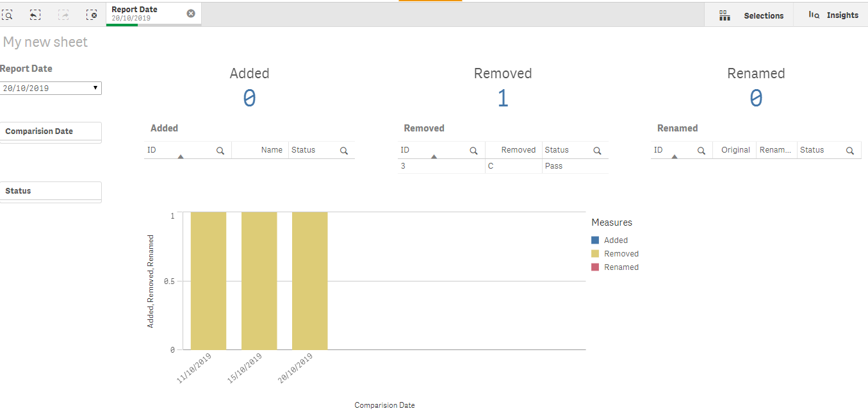The image size is (868, 411).
Task: Sort the Removed table by the Removed column
Action: (x=518, y=150)
